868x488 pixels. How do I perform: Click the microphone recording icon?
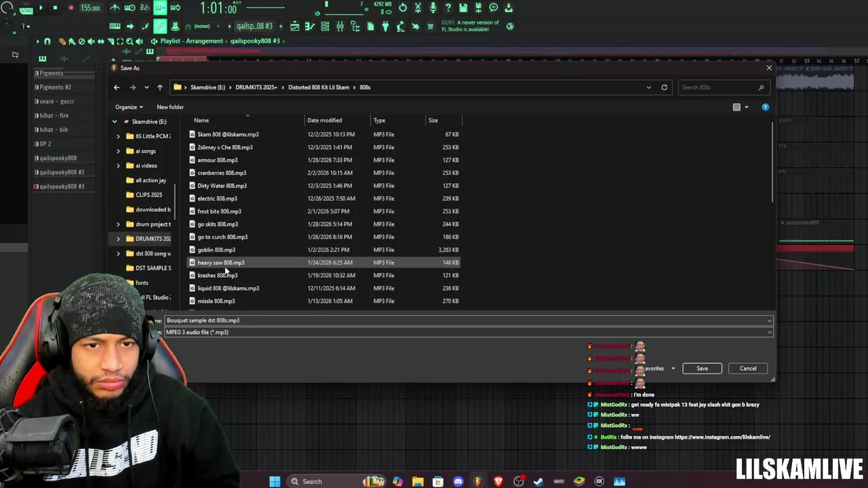pyautogui.click(x=433, y=8)
